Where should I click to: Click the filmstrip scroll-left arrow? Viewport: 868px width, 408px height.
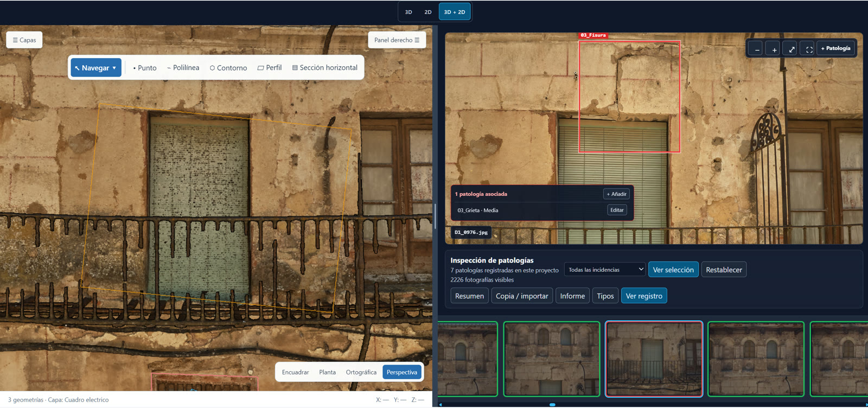441,405
